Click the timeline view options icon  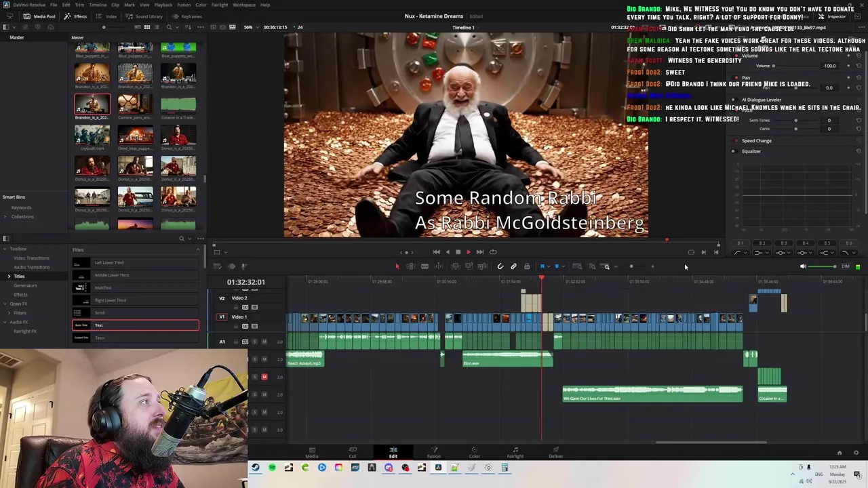(217, 266)
